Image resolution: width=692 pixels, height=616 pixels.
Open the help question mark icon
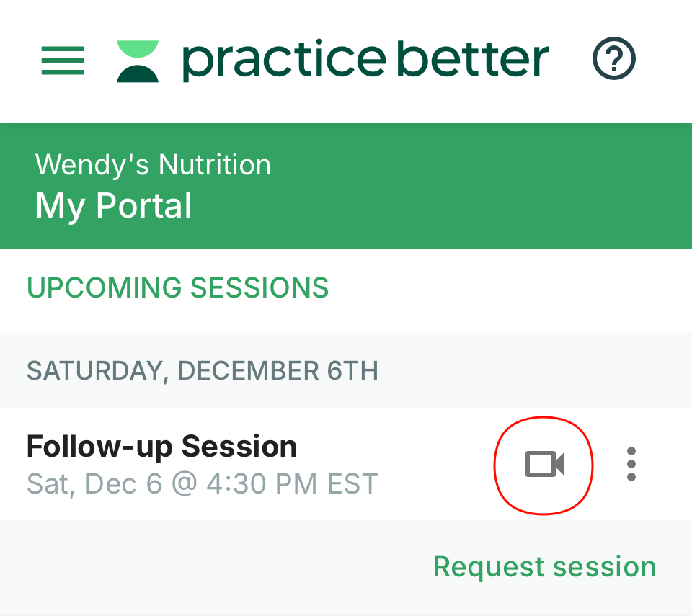pyautogui.click(x=612, y=58)
